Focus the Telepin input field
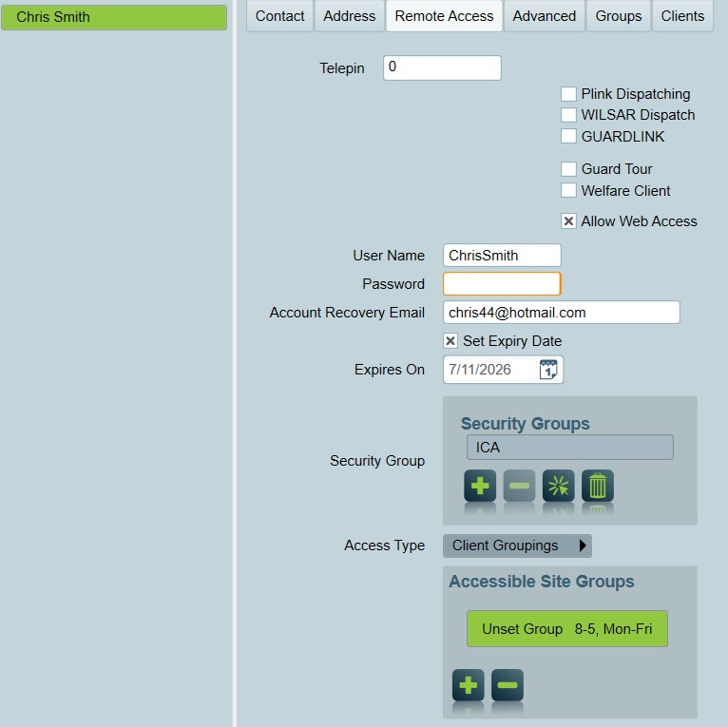728x727 pixels. (x=442, y=67)
